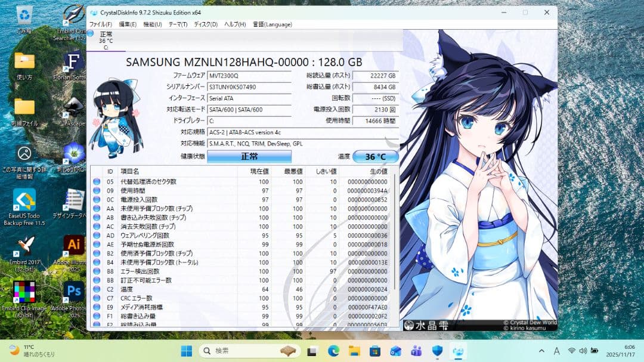Open the ファイル(F) menu
Viewport: 644px width, 362px height.
pos(100,24)
